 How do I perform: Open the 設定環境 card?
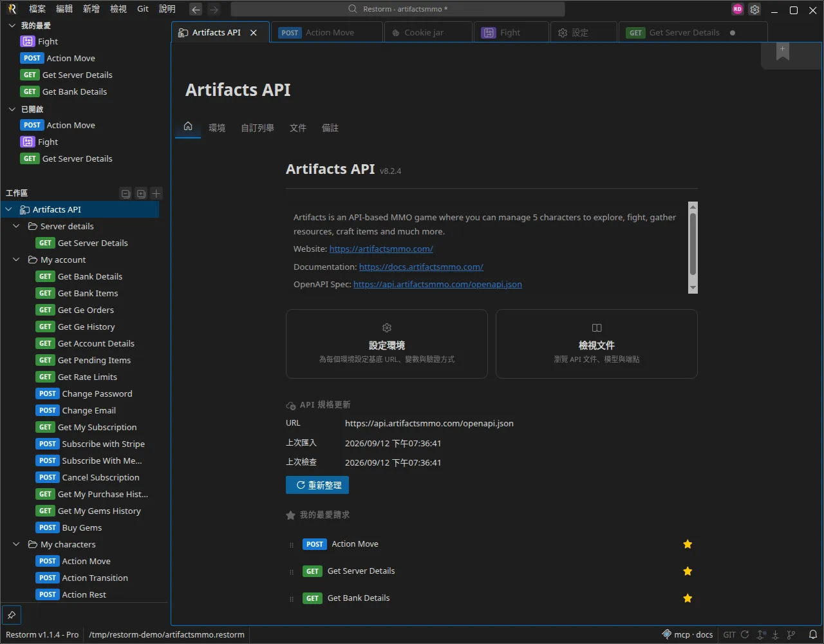click(387, 344)
